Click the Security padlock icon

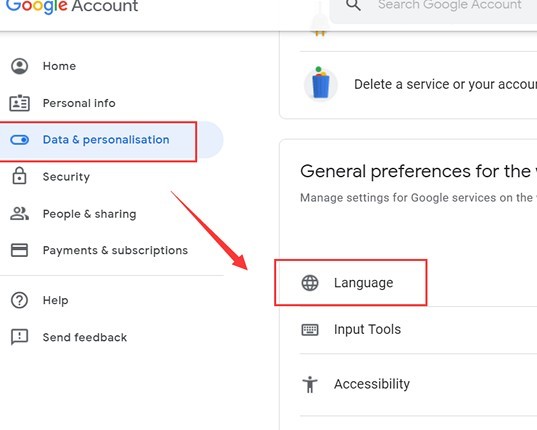tap(20, 176)
